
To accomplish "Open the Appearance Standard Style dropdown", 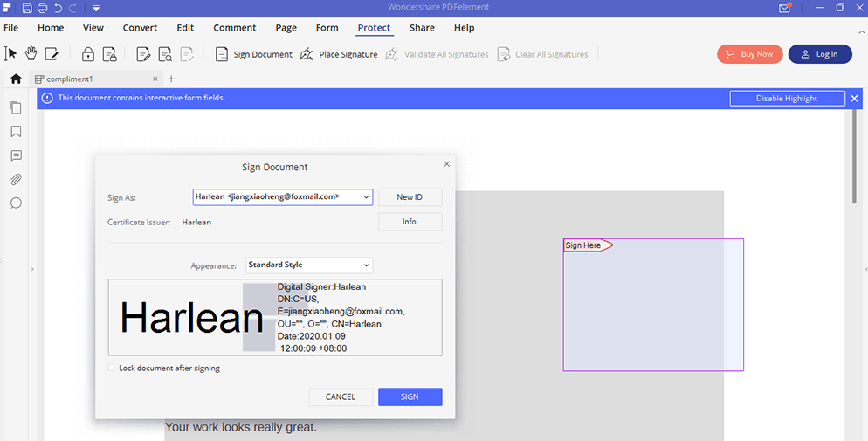I will [309, 265].
